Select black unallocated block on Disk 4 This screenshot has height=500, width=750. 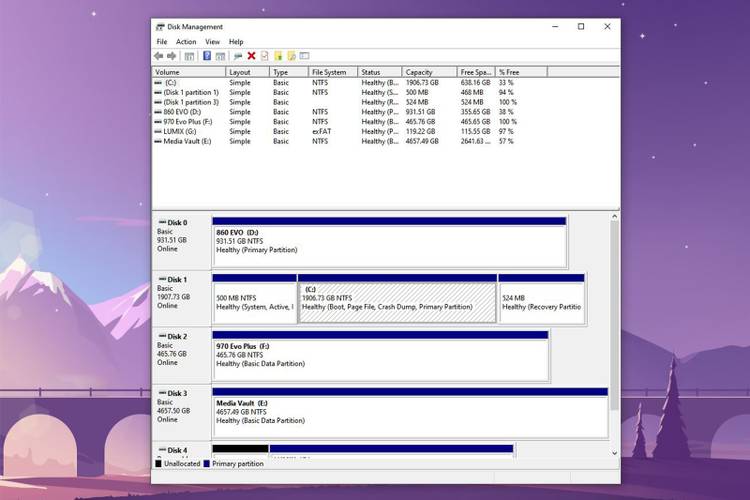coord(240,451)
